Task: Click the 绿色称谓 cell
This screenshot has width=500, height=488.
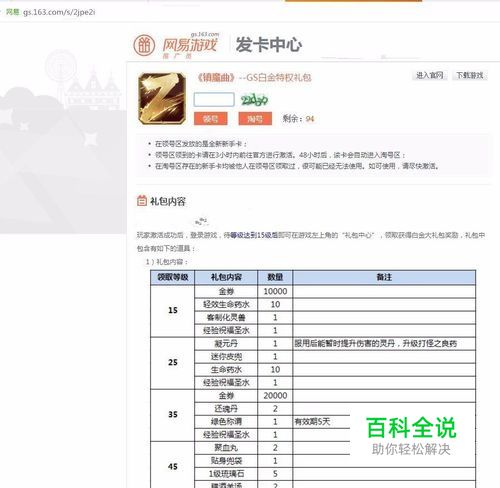Action: [x=226, y=422]
